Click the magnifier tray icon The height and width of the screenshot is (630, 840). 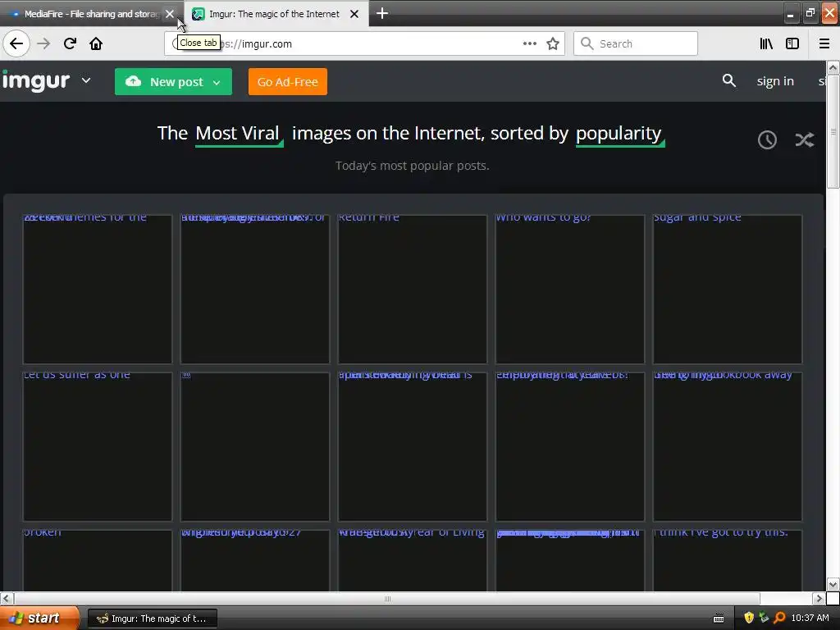779,619
